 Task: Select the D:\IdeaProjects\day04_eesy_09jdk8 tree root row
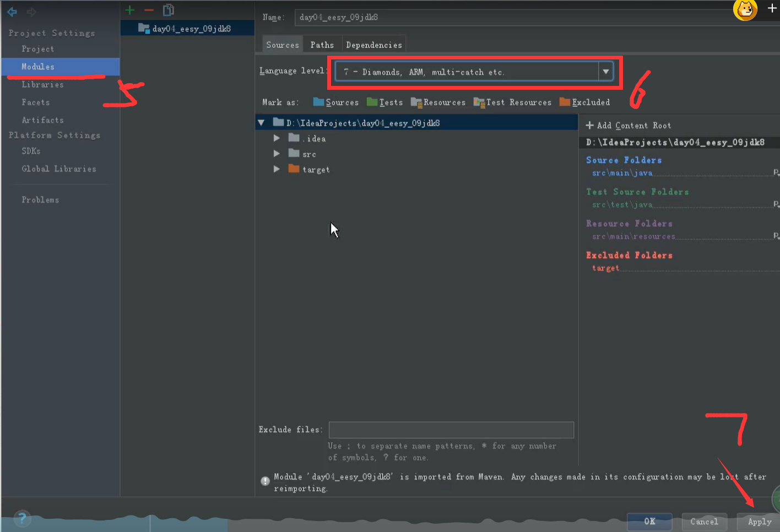(416, 123)
